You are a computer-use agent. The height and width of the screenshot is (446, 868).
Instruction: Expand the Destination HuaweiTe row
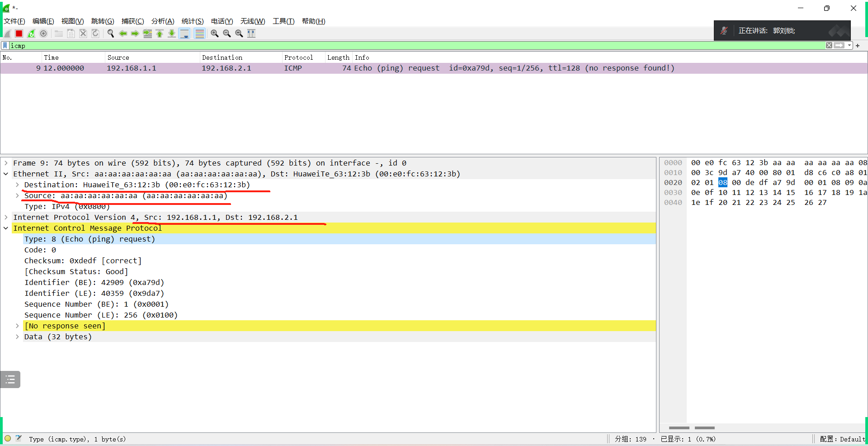coord(17,185)
